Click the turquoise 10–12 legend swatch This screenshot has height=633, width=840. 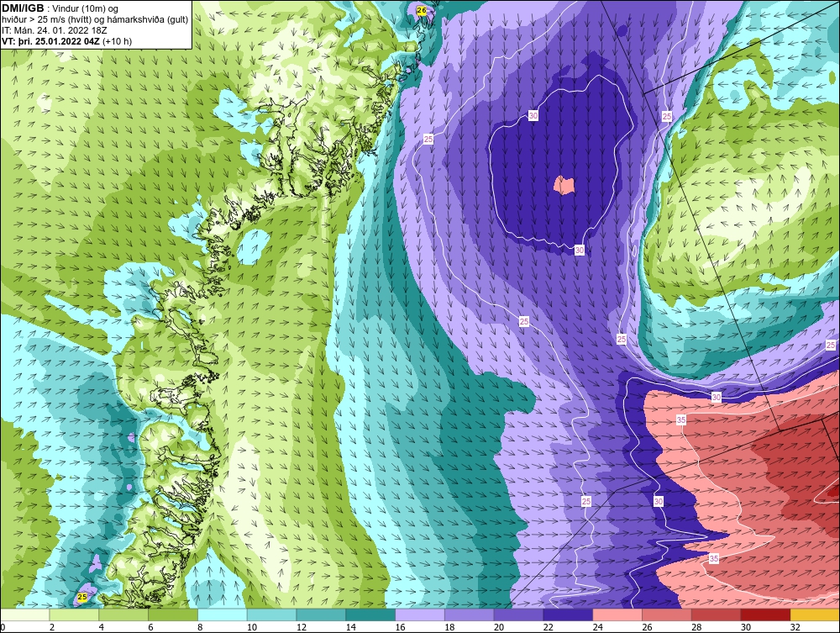(271, 615)
